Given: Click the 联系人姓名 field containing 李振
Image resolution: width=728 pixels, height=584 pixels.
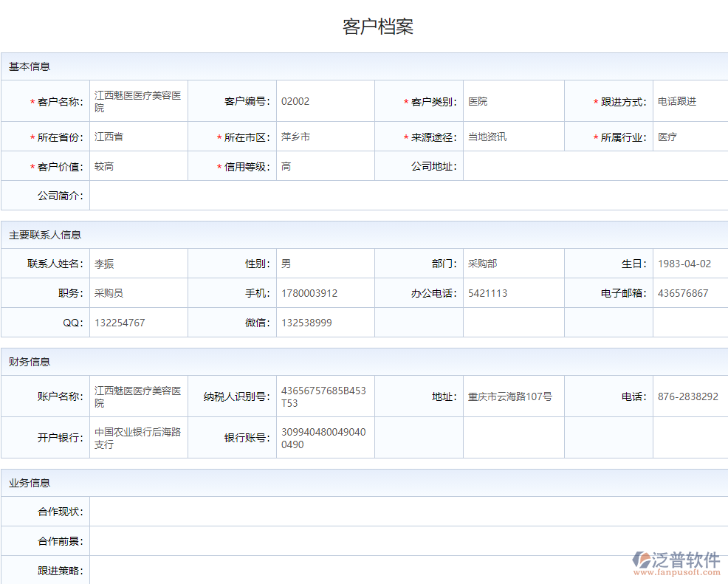Looking at the screenshot, I should 138,264.
